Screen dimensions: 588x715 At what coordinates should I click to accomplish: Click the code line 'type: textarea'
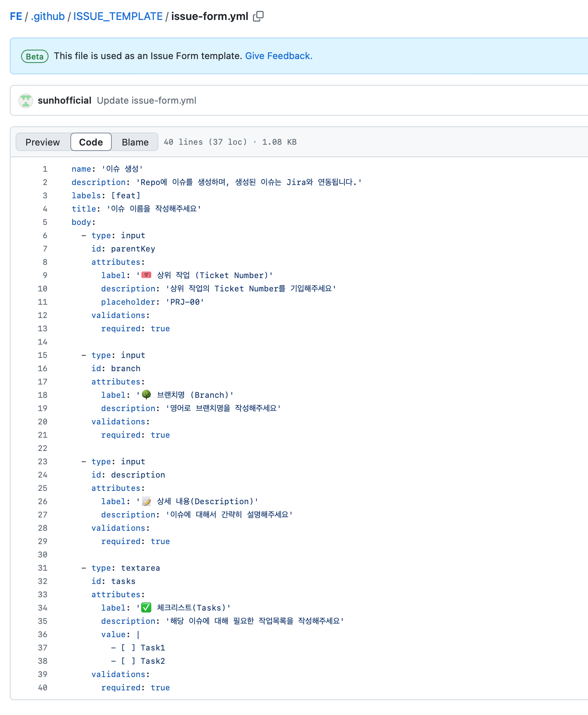tap(121, 568)
